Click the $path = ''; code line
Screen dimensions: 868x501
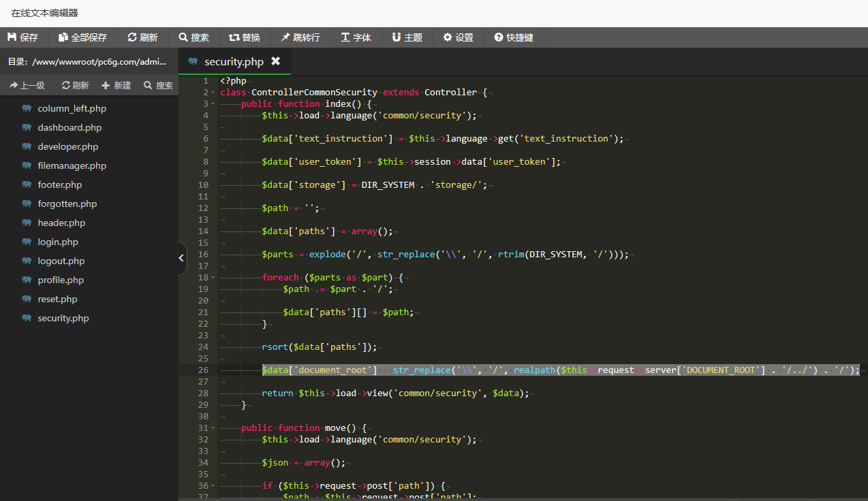point(291,208)
